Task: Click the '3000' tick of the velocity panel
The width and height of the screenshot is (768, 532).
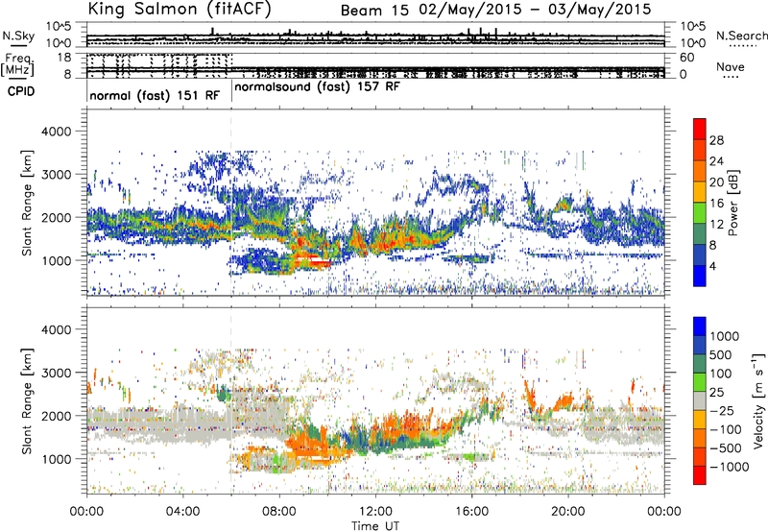Action: [x=59, y=373]
